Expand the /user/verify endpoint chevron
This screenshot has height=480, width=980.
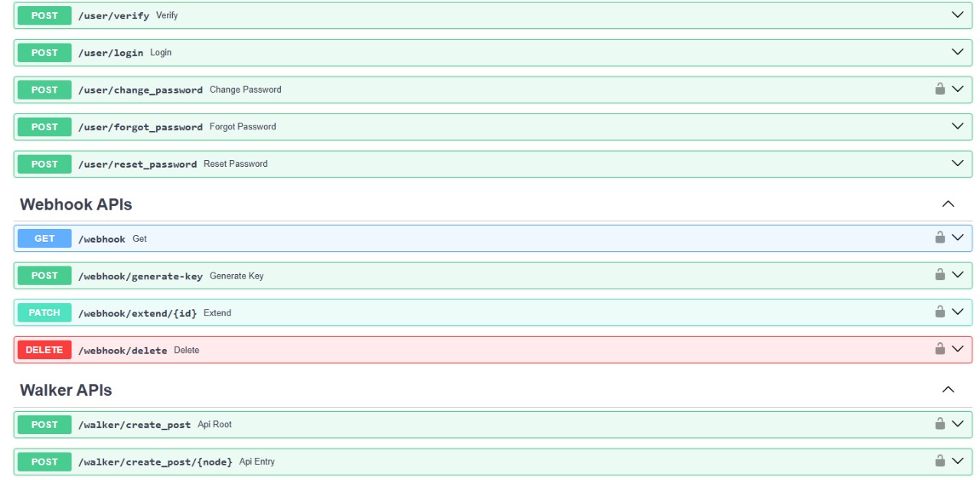(x=956, y=15)
